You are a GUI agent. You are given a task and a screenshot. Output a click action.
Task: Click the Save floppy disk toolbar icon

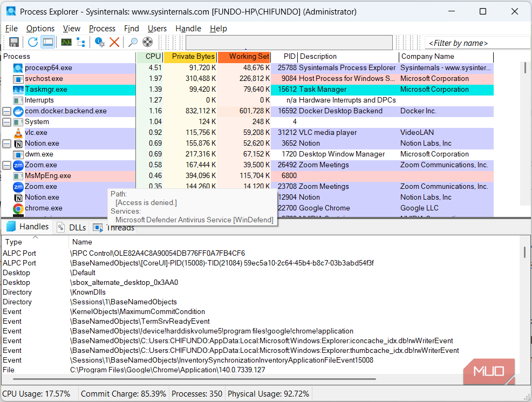click(x=14, y=42)
